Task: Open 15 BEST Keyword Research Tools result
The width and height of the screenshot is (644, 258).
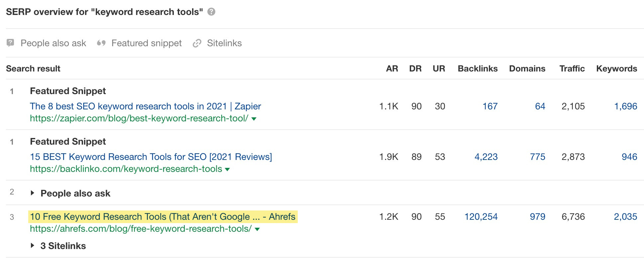Action: tap(151, 157)
